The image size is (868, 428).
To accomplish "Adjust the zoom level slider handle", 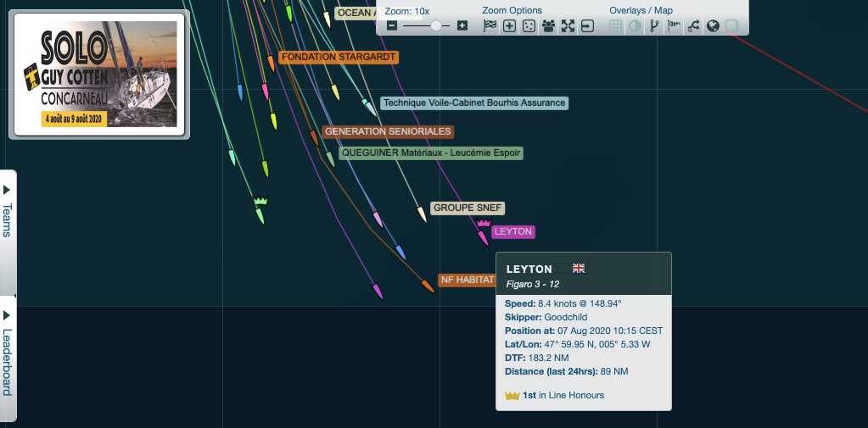I will (436, 25).
